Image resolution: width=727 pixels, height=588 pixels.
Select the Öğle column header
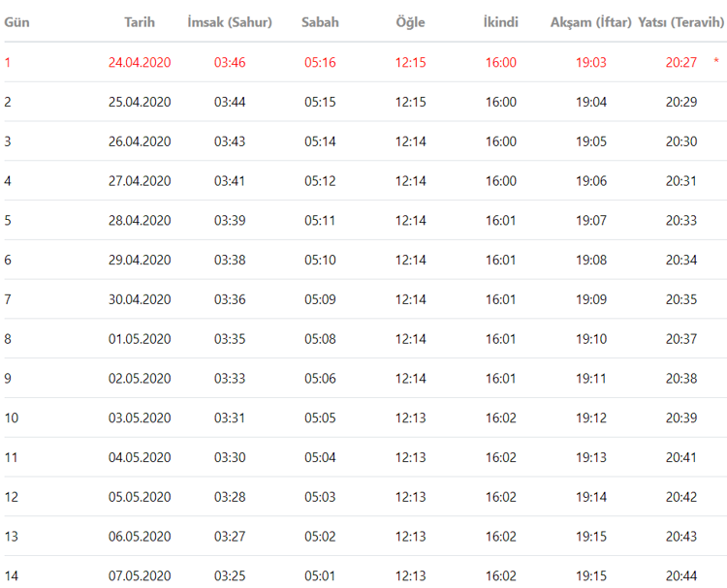click(410, 22)
